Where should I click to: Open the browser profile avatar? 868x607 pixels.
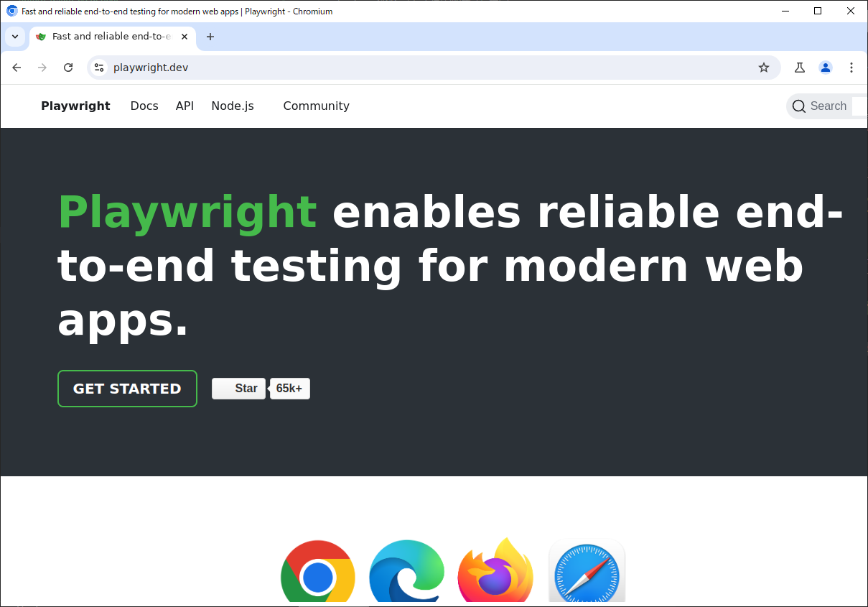[826, 68]
